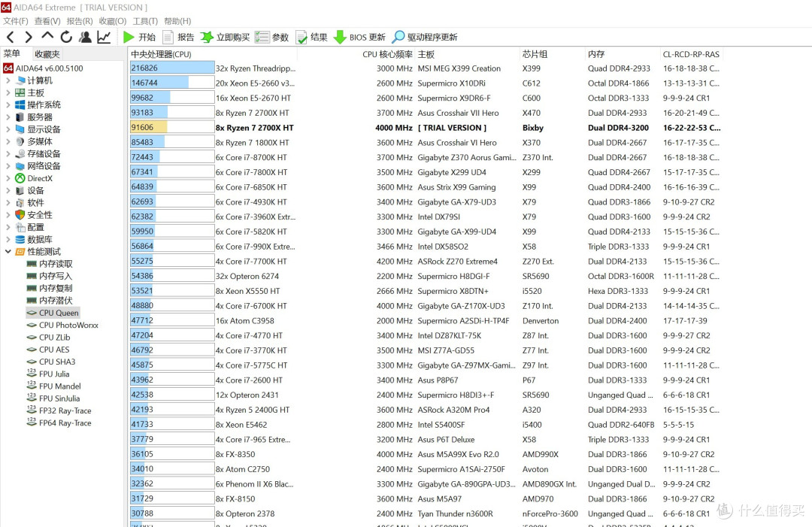Click MSI MEG X399 Creation cell

click(459, 68)
